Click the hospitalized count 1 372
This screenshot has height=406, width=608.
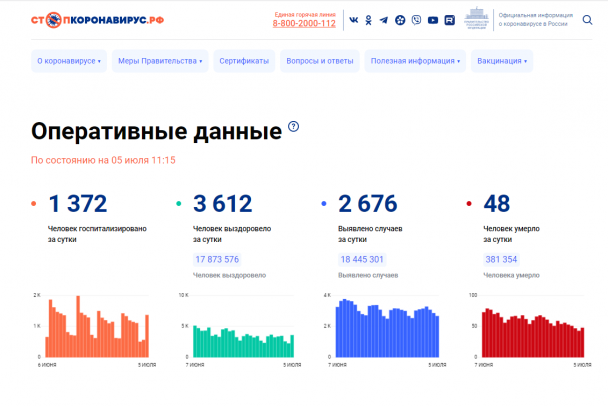(x=78, y=204)
